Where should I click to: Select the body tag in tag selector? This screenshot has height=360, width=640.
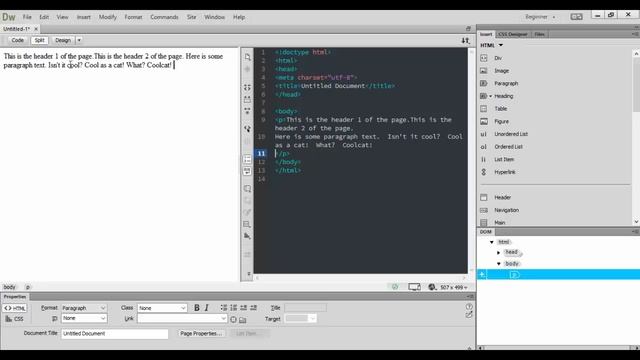[x=9, y=287]
